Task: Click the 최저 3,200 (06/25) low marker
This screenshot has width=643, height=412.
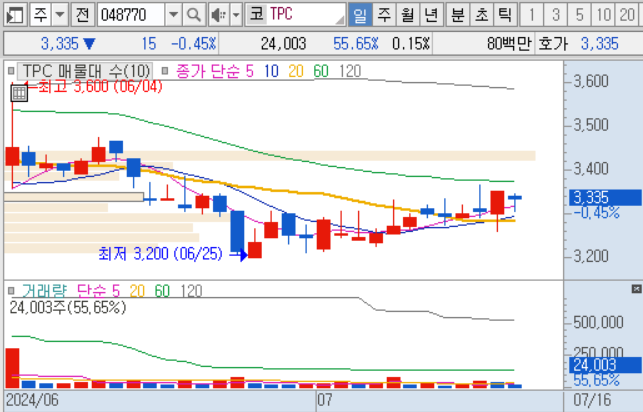Action: [160, 254]
